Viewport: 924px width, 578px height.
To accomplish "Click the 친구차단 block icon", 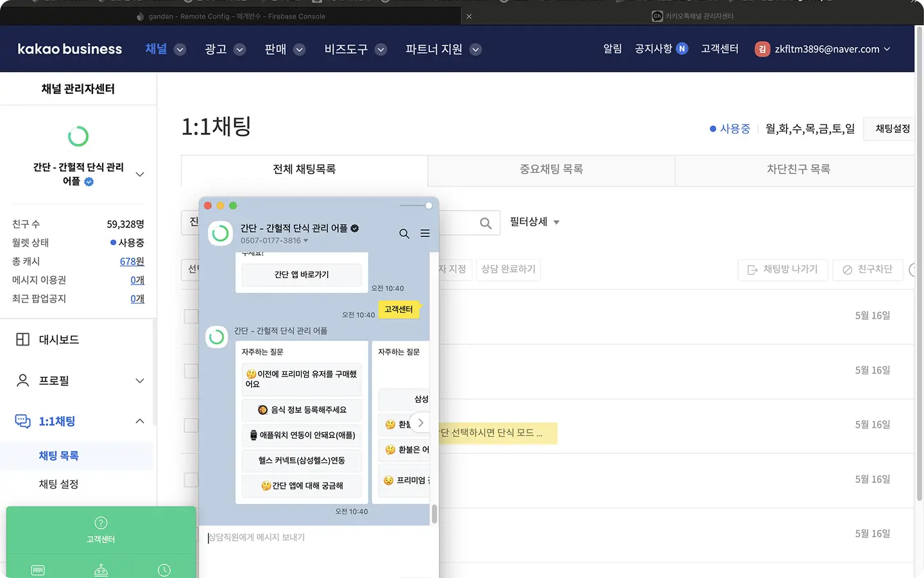I will pyautogui.click(x=847, y=270).
